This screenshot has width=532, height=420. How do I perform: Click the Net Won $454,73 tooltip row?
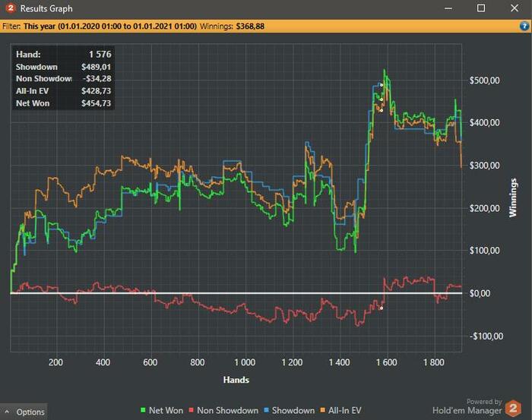click(63, 103)
